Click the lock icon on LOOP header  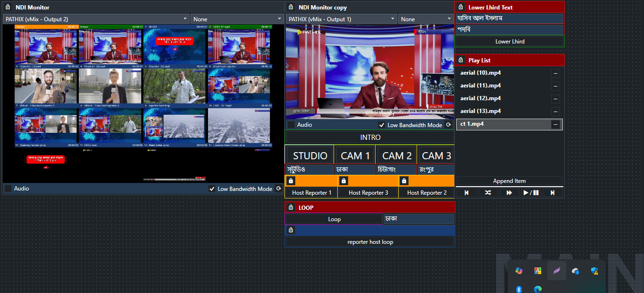[x=291, y=207]
